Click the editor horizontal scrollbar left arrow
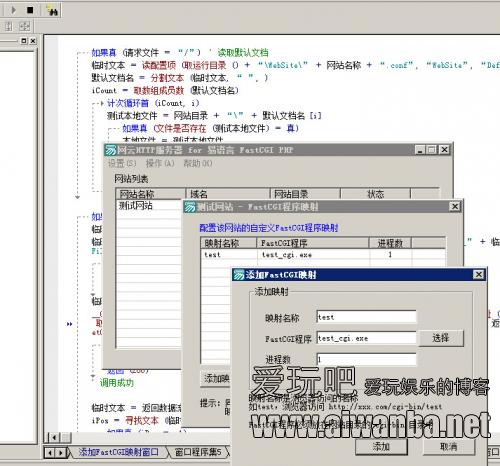The width and height of the screenshot is (500, 466). pos(54,437)
